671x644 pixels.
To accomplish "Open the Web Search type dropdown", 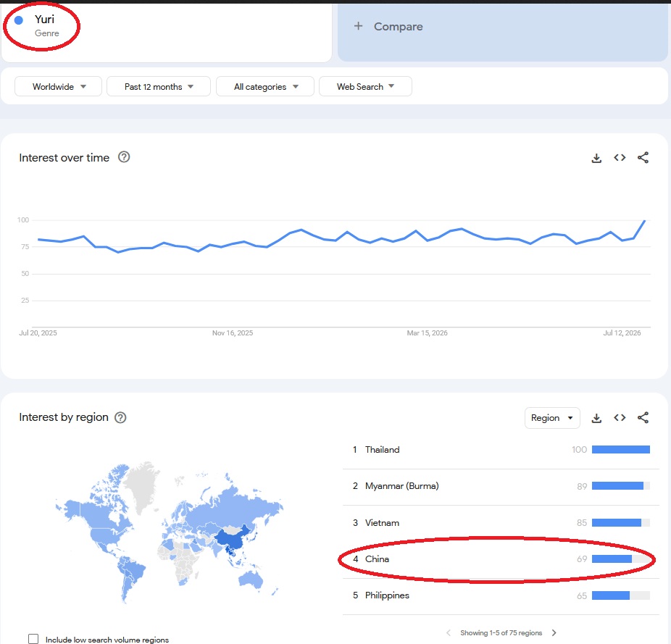I will (365, 86).
